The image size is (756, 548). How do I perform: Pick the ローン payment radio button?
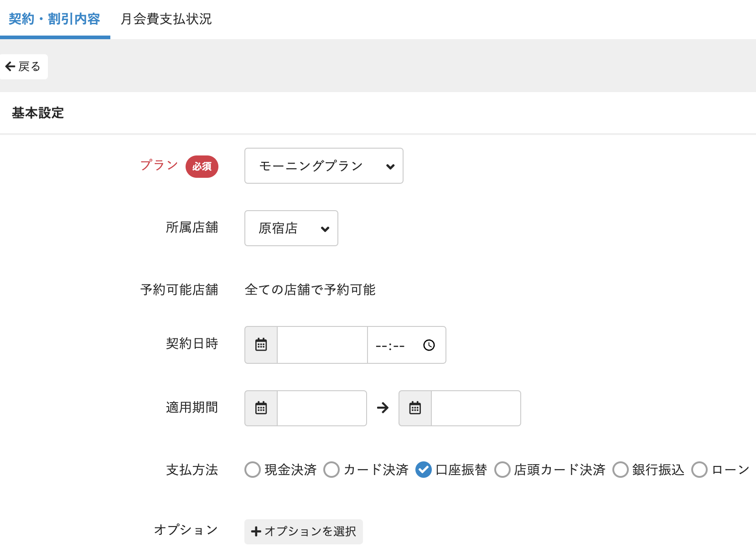(699, 470)
